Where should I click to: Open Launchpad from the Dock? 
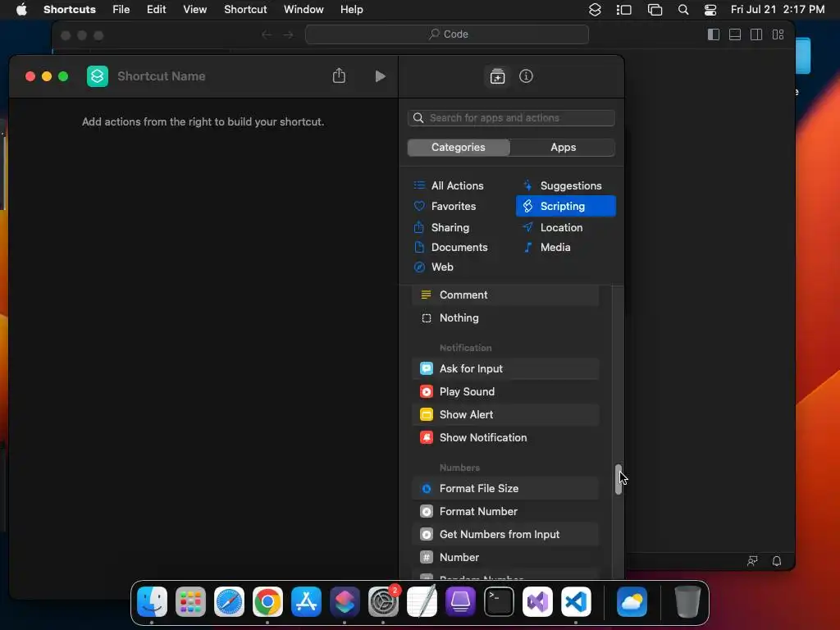pos(190,601)
